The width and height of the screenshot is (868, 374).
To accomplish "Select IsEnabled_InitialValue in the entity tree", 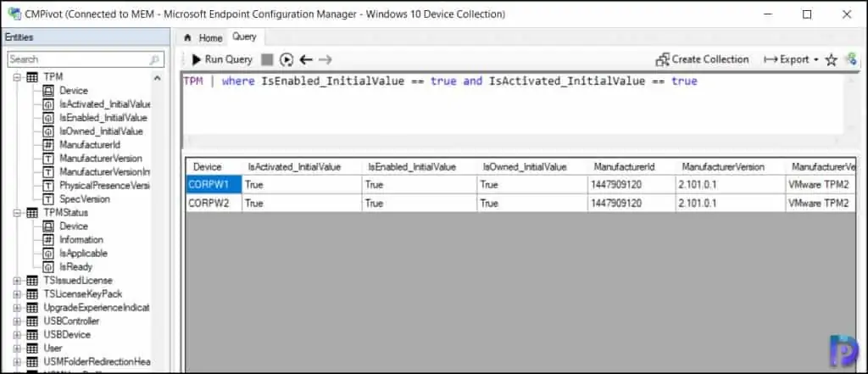I will coord(103,118).
